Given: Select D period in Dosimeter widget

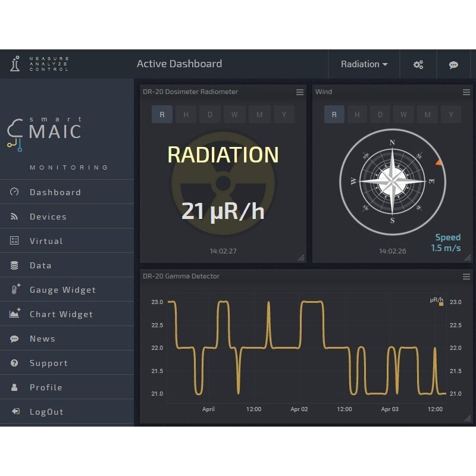Looking at the screenshot, I should 210,114.
